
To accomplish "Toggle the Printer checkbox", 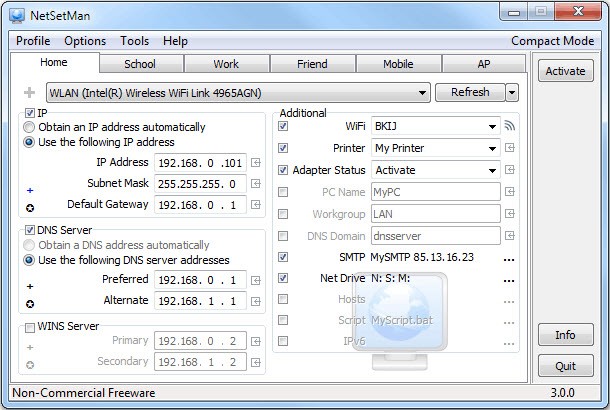I will (x=283, y=148).
